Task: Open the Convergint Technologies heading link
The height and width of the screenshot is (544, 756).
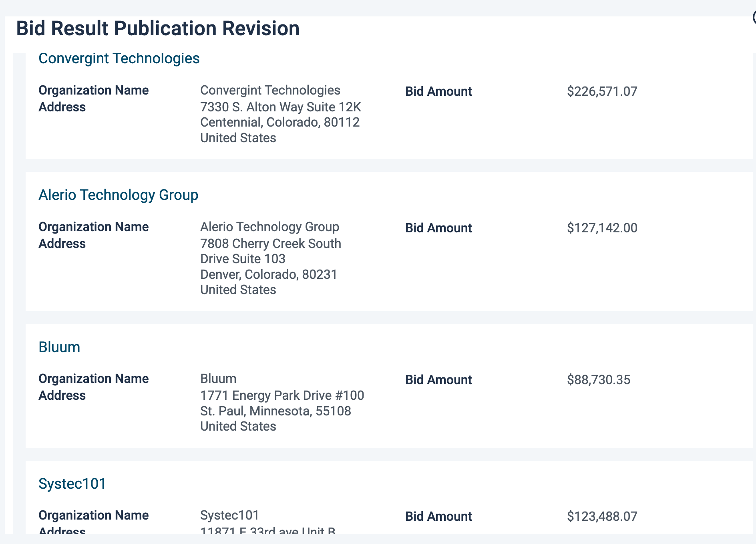Action: click(x=119, y=58)
